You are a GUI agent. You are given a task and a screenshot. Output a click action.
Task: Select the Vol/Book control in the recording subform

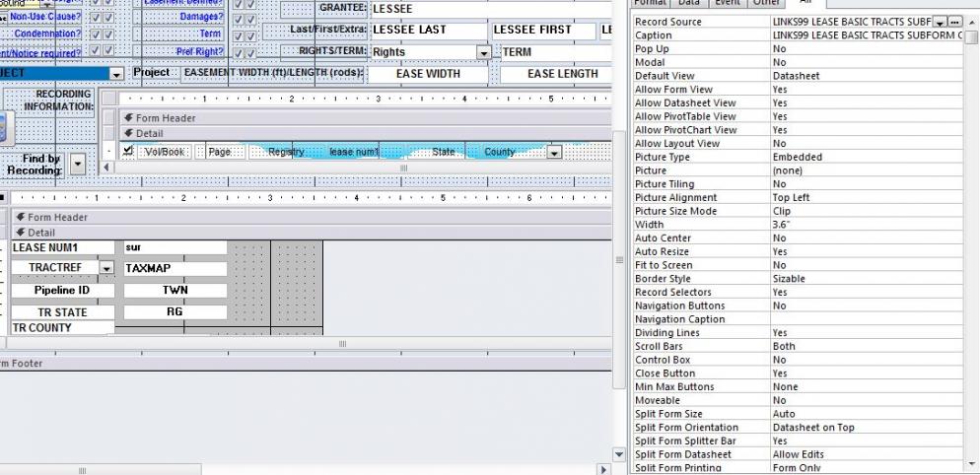point(164,151)
